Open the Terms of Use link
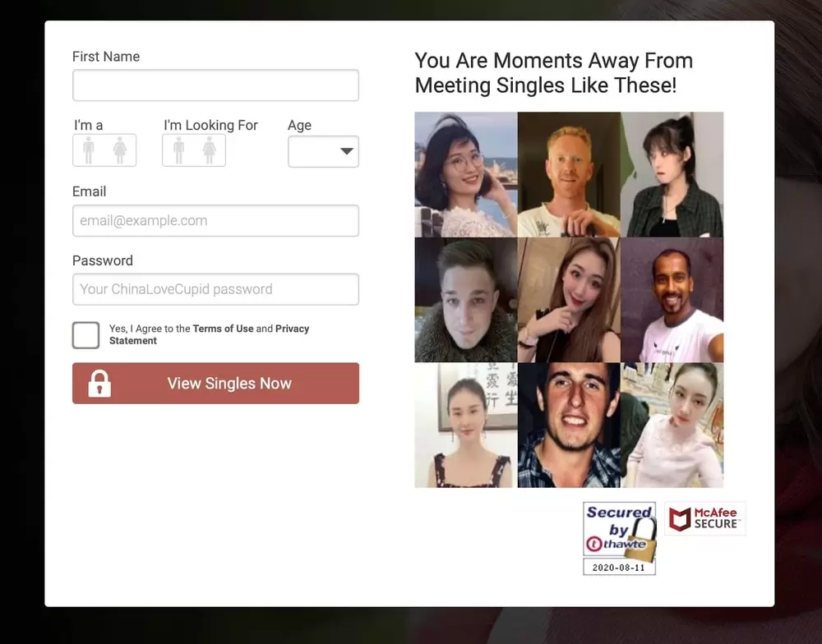Viewport: 822px width, 644px height. [223, 329]
